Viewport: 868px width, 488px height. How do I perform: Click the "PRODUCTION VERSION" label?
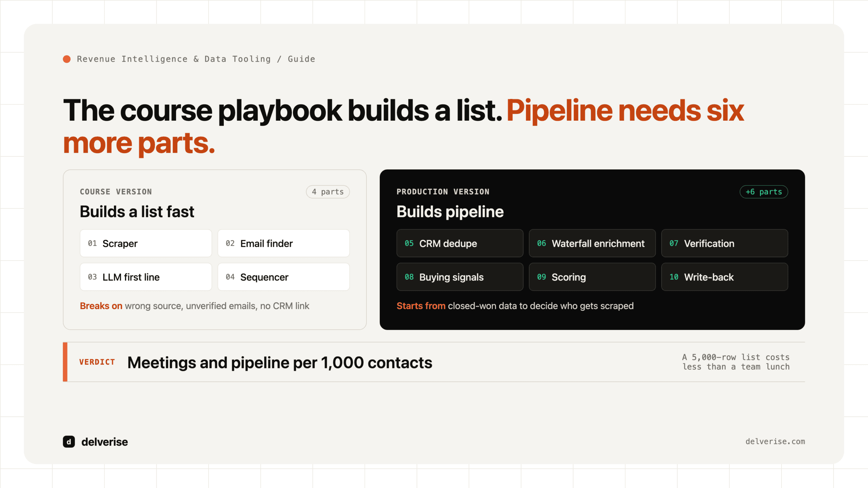pos(443,192)
